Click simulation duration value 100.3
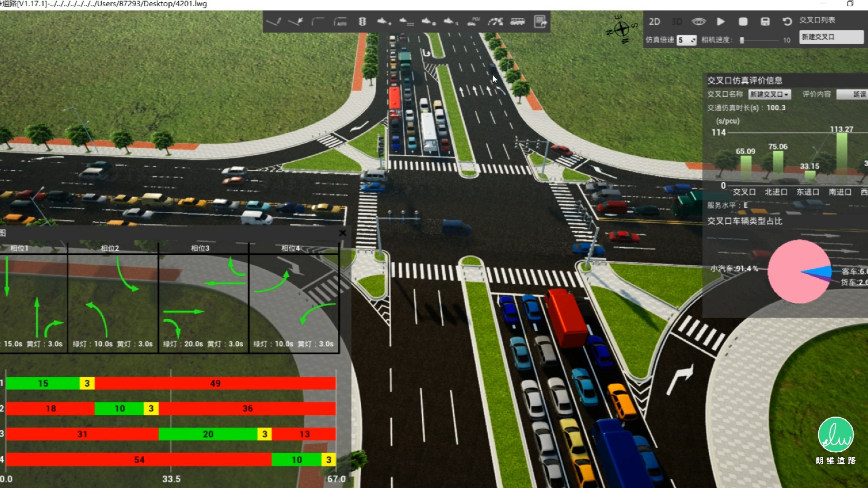Image resolution: width=868 pixels, height=488 pixels. [776, 108]
